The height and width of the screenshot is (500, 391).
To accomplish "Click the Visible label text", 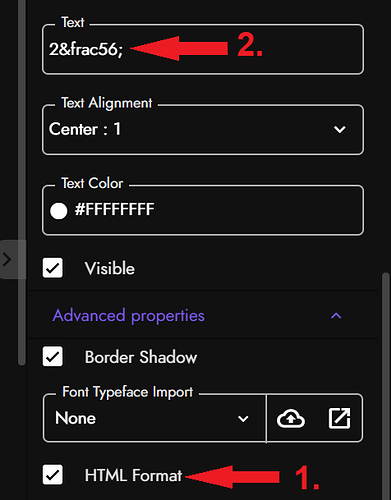I will pyautogui.click(x=110, y=268).
